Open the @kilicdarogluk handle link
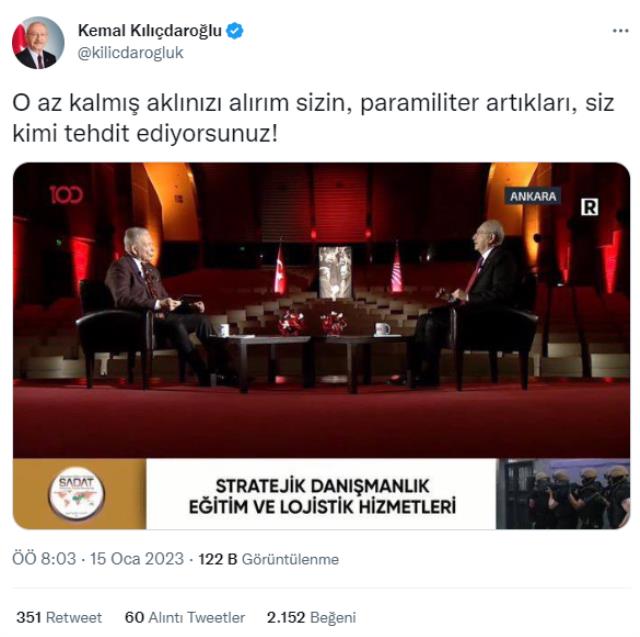Screen dimensions: 640x637 [131, 53]
